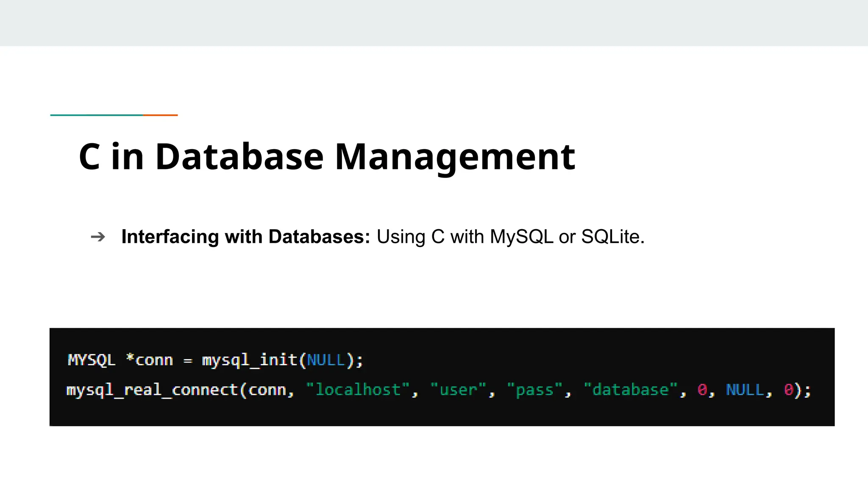Click the first red 0 after "database"
868x488 pixels.
702,390
